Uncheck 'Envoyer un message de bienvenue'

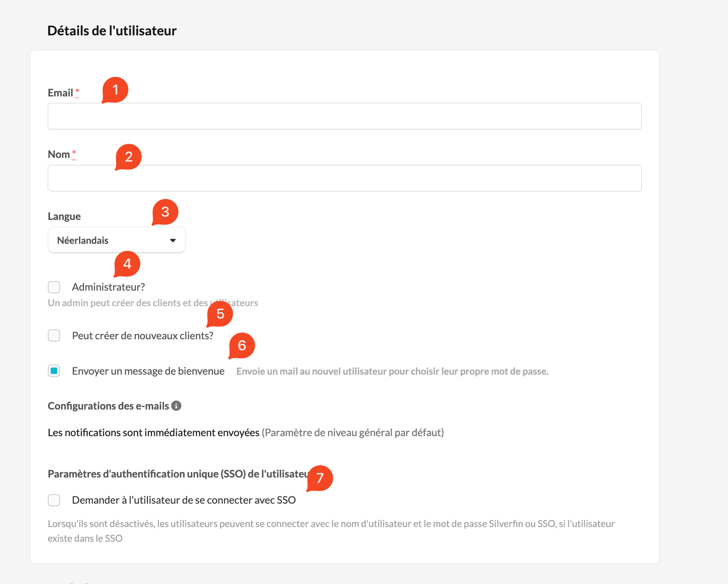click(54, 371)
